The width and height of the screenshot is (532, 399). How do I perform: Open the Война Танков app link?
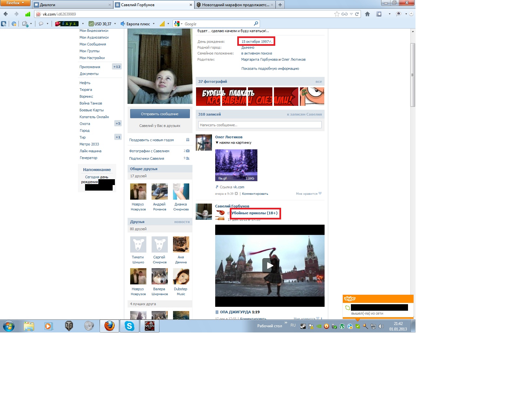coord(91,103)
